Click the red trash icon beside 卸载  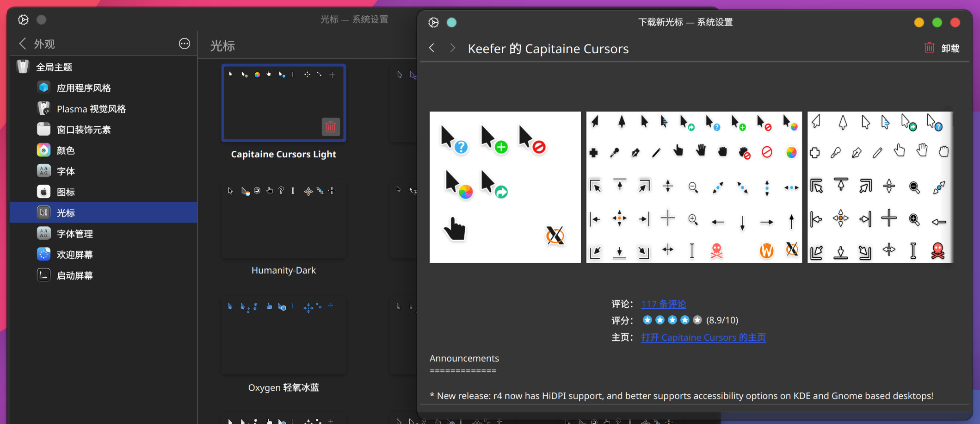(x=930, y=48)
